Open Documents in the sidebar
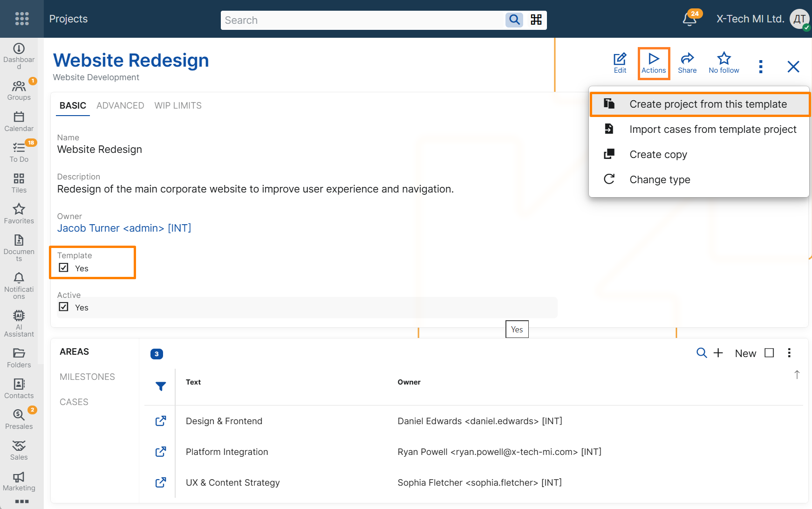Viewport: 812px width, 509px height. tap(19, 248)
